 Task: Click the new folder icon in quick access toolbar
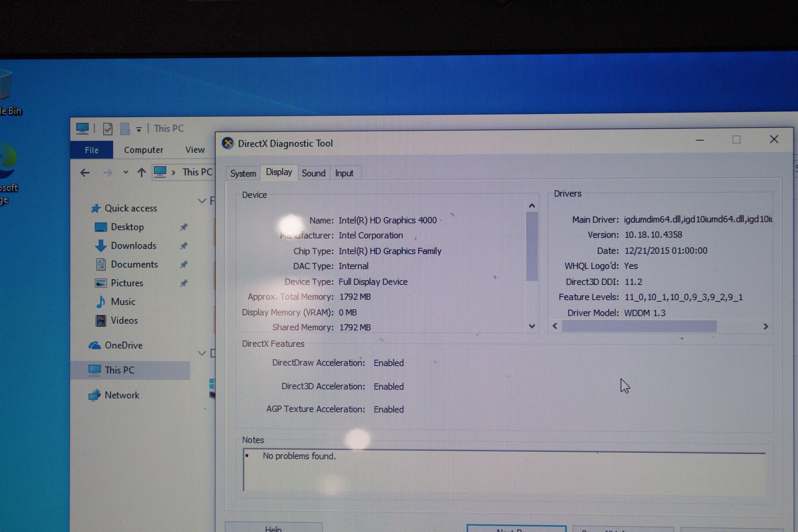[125, 129]
